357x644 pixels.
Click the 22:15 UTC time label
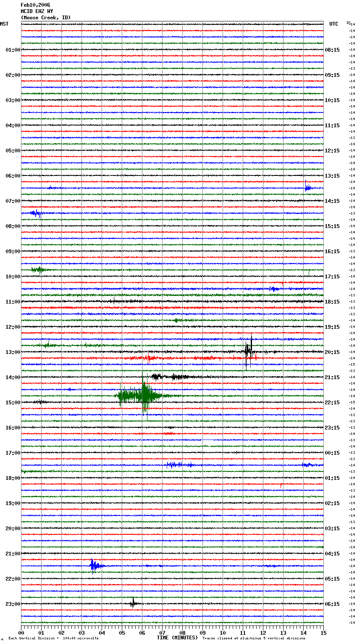click(332, 403)
